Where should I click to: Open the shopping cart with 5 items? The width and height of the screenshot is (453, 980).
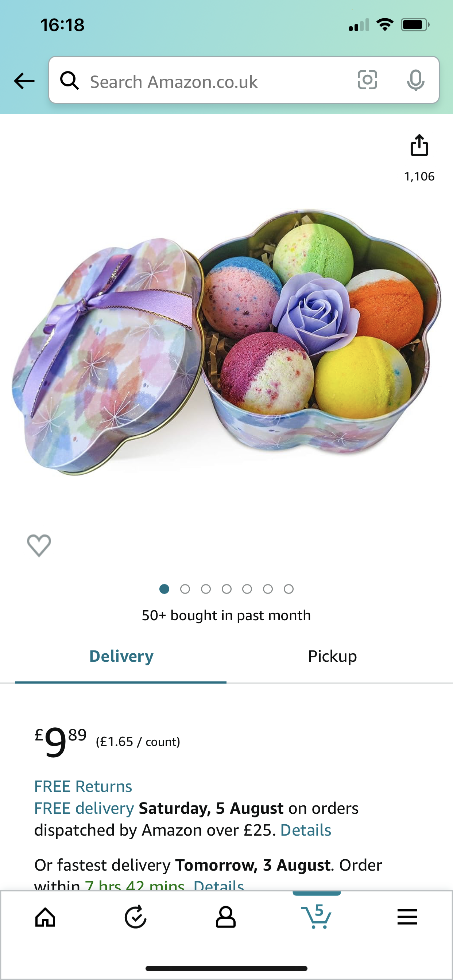pos(316,916)
